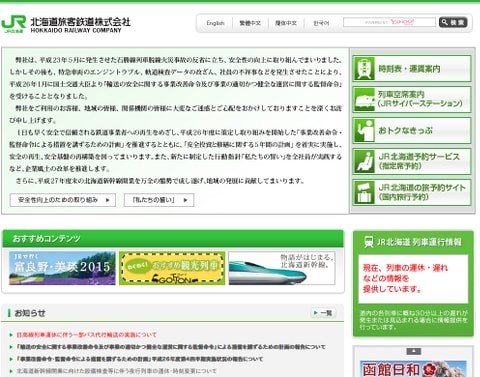Open 安全性向上のための取り組み button
Screen dimensions: 480x377
[63, 200]
